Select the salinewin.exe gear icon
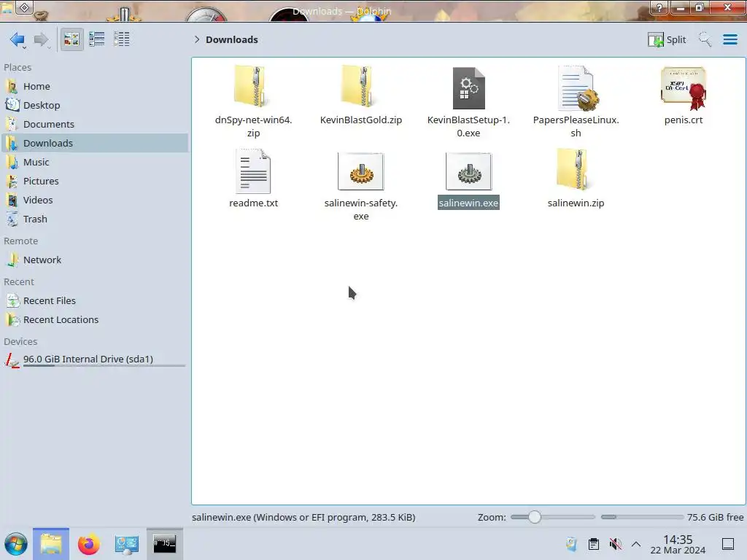 [469, 171]
